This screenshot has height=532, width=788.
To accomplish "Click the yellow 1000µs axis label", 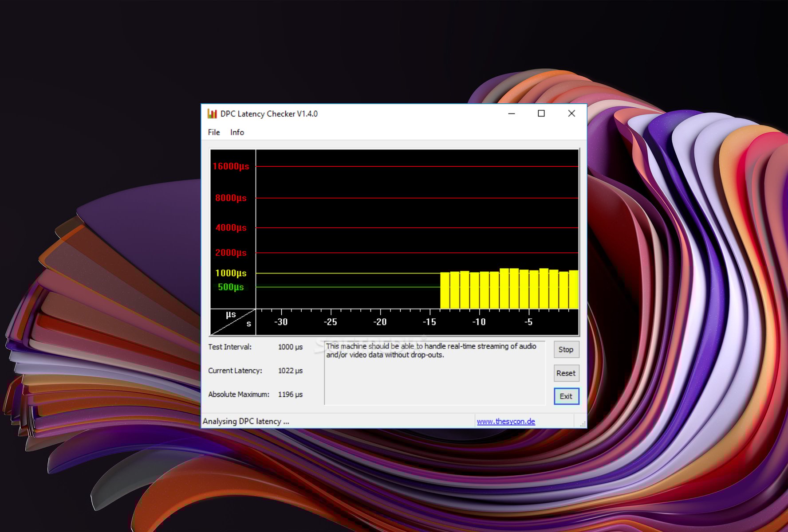I will click(x=231, y=273).
